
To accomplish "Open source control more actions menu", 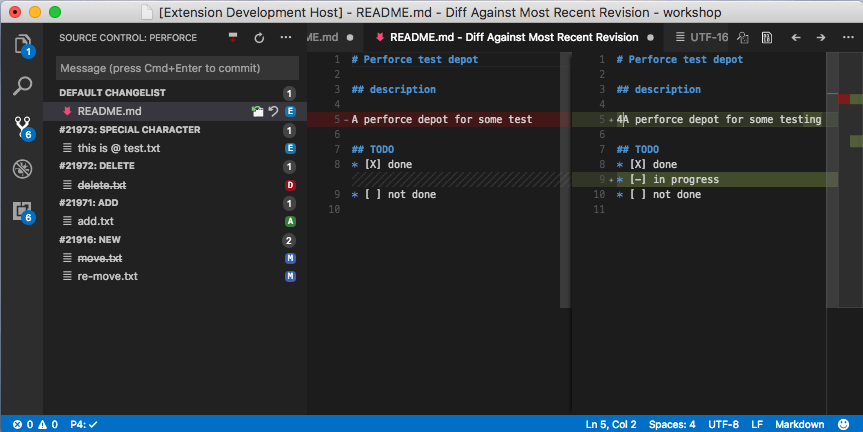I will (x=286, y=37).
